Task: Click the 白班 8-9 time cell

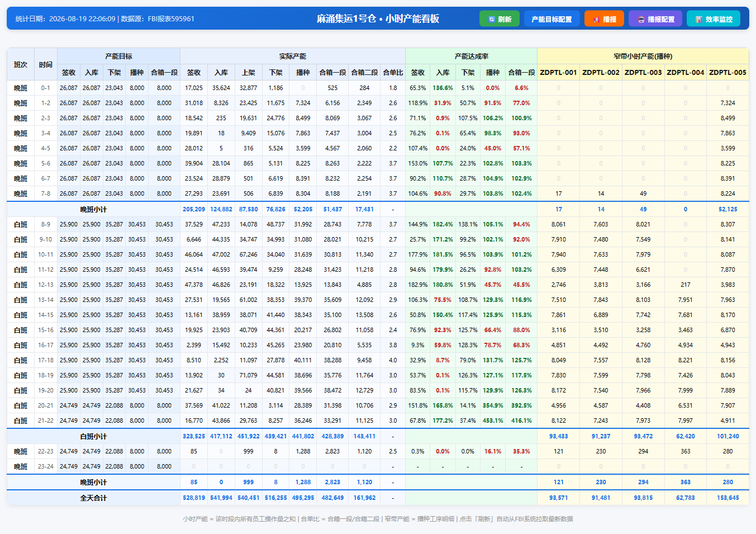Action: [46, 224]
